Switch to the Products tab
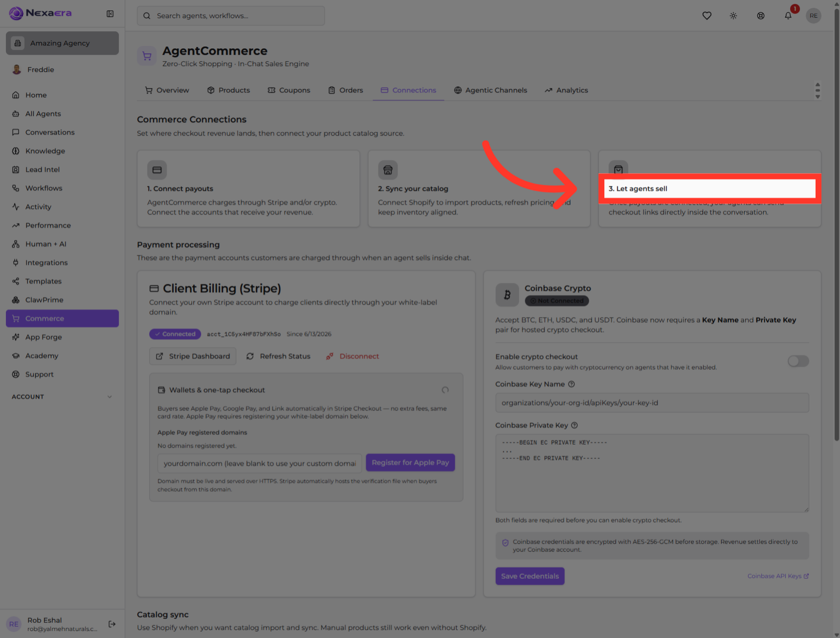Viewport: 840px width, 638px height. coord(228,90)
